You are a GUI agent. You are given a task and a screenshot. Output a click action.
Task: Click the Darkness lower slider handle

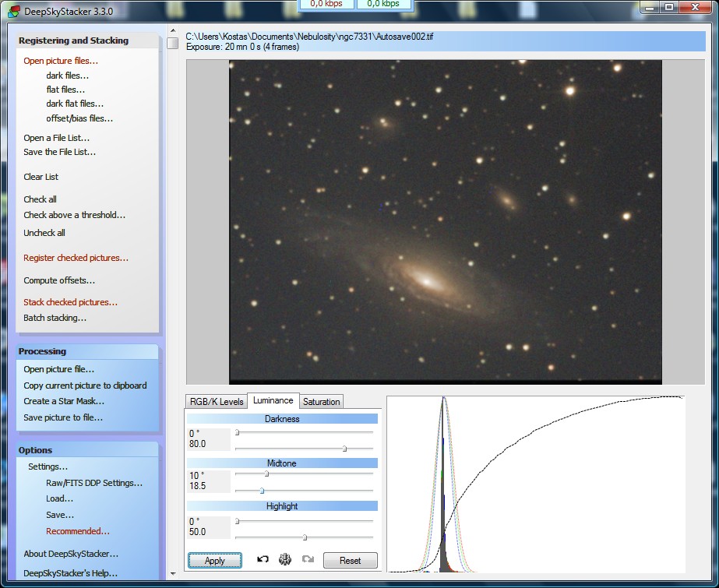click(x=344, y=449)
